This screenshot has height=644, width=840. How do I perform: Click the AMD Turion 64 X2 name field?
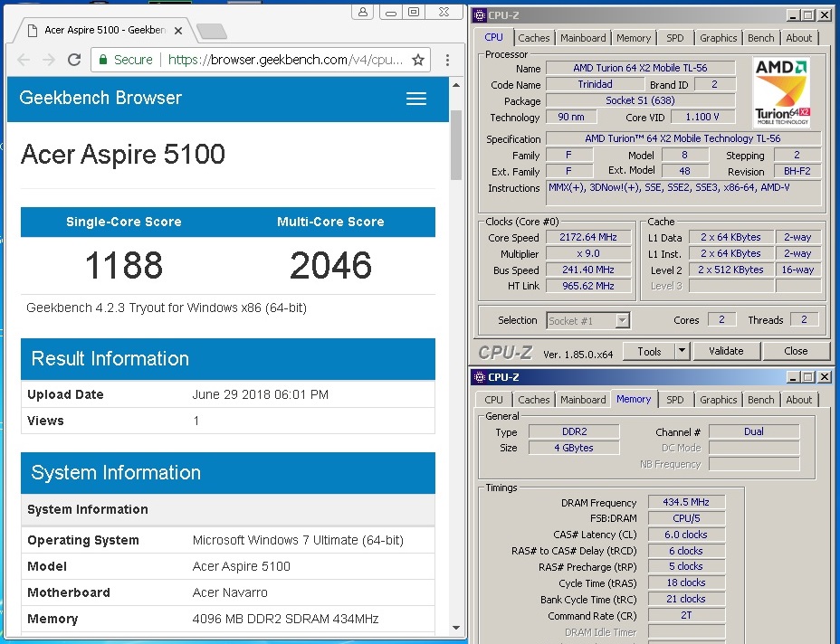click(640, 68)
